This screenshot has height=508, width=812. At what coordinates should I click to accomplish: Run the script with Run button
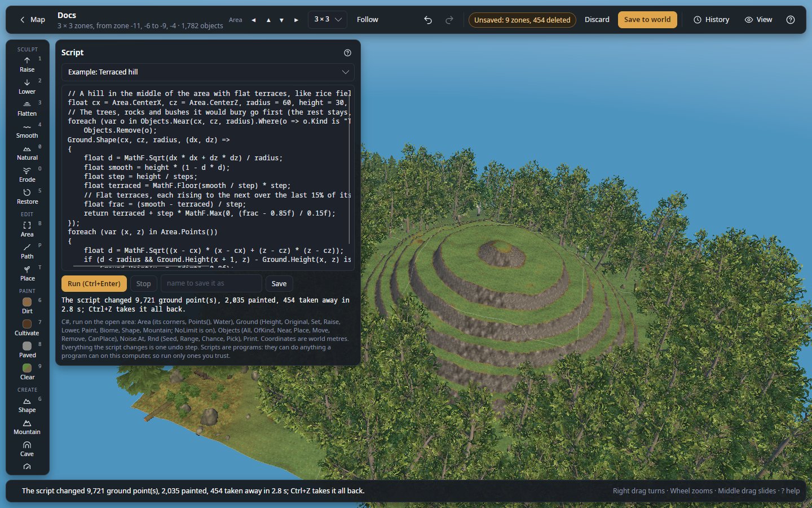[94, 284]
